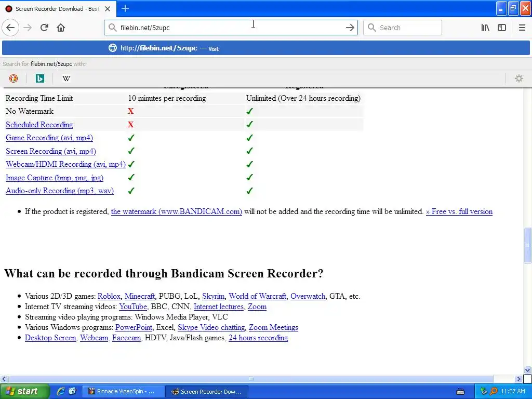Click the Minecraft link
532x399 pixels.
pyautogui.click(x=139, y=296)
